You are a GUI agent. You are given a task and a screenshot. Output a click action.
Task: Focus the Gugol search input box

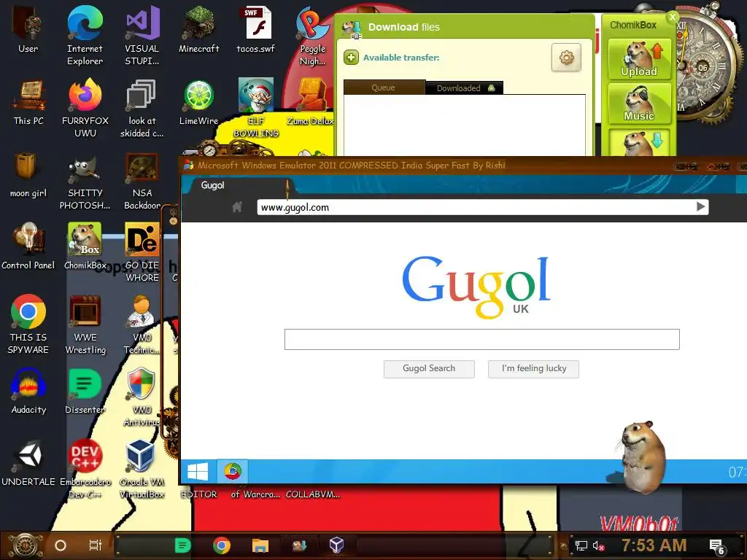point(482,340)
